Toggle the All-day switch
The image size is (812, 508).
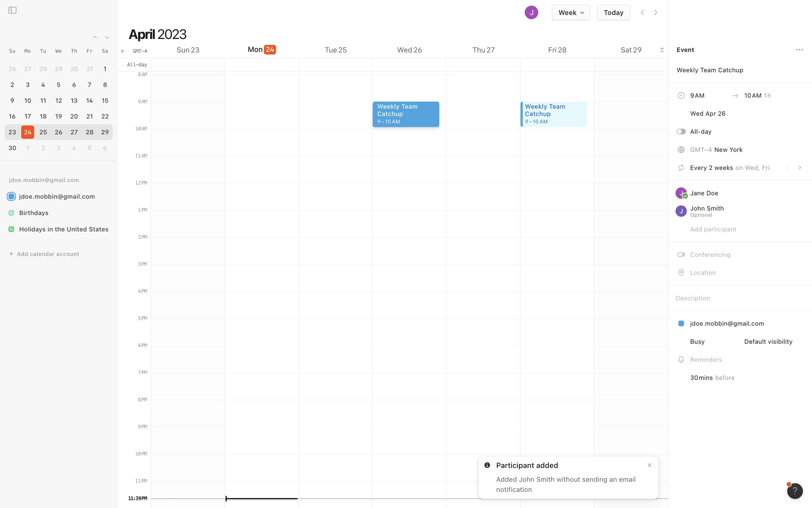pyautogui.click(x=681, y=132)
